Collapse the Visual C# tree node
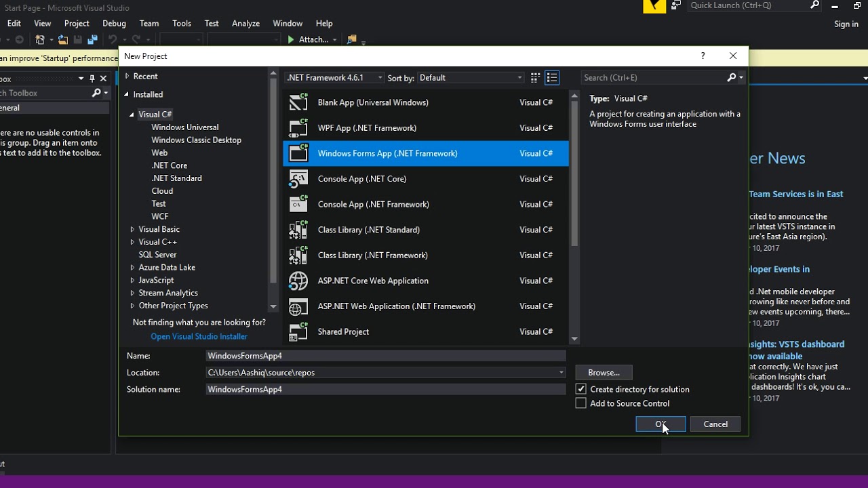Image resolution: width=868 pixels, height=488 pixels. (x=132, y=115)
